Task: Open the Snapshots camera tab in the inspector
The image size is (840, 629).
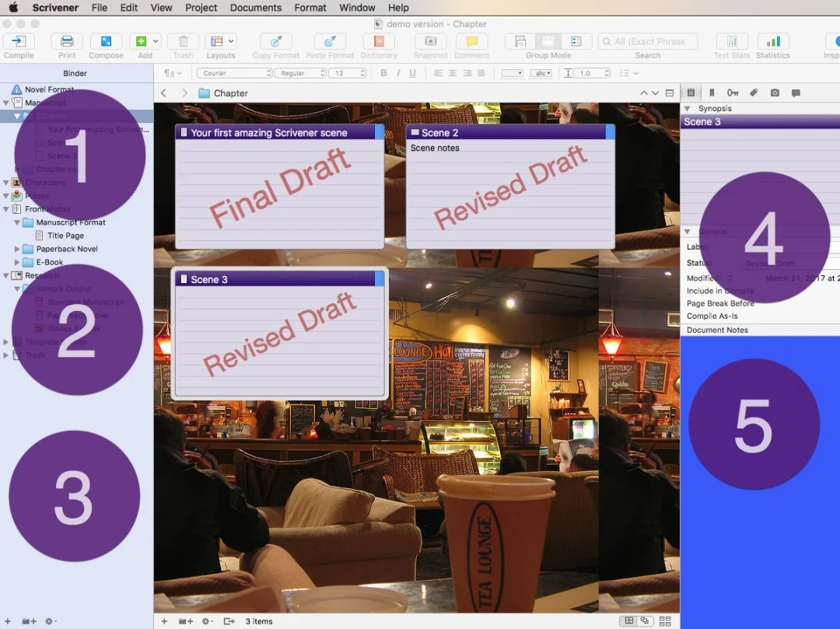Action: pyautogui.click(x=775, y=93)
